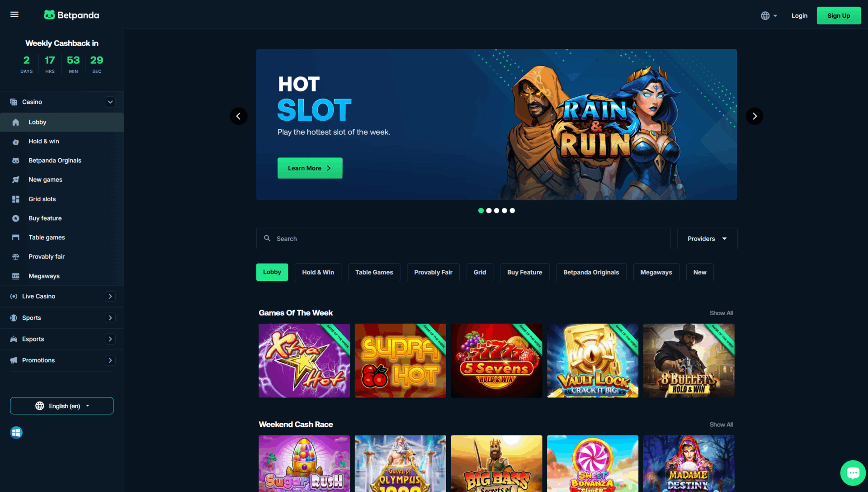The image size is (868, 492).
Task: Open the English (en) language selector
Action: [62, 406]
